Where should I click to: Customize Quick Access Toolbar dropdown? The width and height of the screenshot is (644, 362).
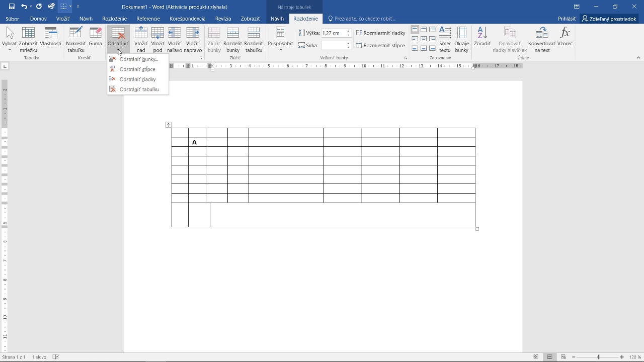(x=78, y=7)
